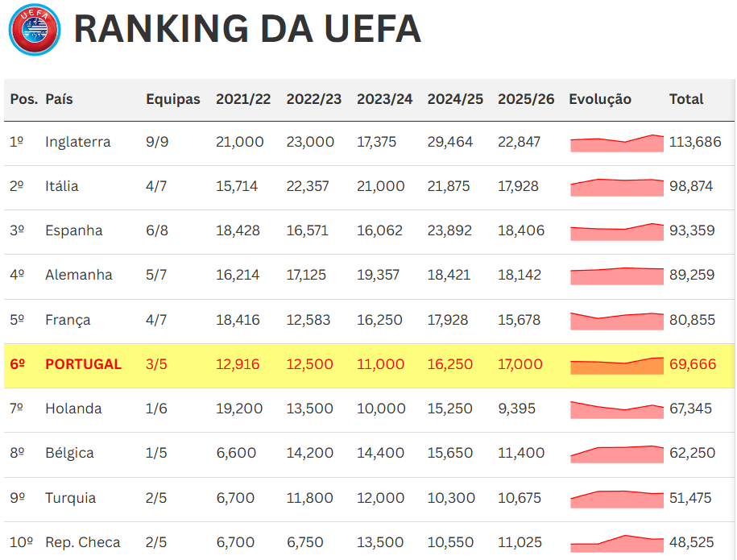737x560 pixels.
Task: Click Holanda's evolution sparkline chart
Action: pyautogui.click(x=616, y=410)
